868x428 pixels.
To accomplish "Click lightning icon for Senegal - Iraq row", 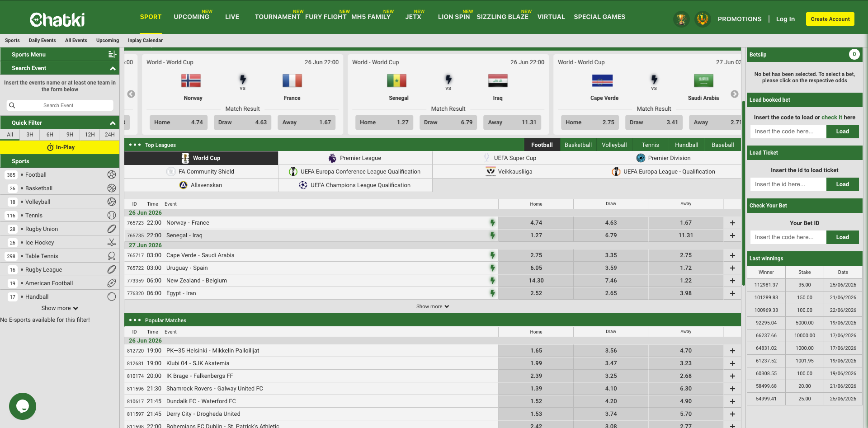I will pyautogui.click(x=492, y=235).
